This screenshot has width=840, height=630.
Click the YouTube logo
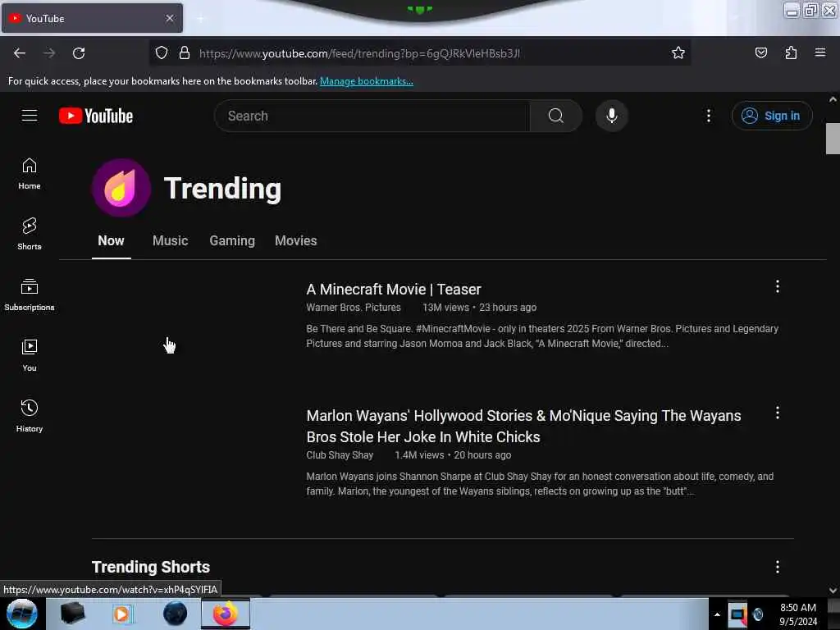click(96, 116)
